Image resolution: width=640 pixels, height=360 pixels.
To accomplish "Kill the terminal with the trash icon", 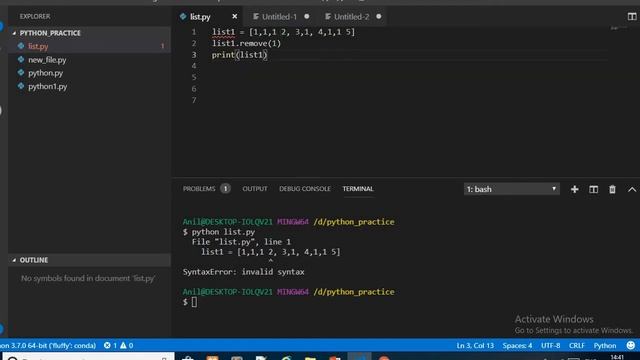I will tap(612, 189).
